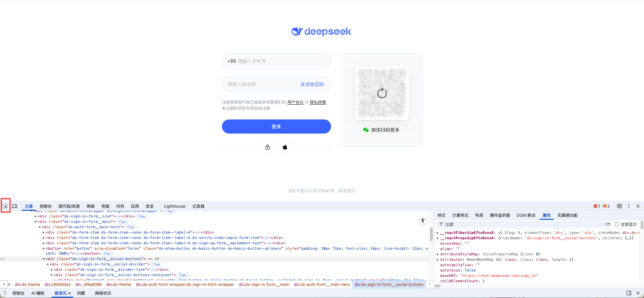Open DevTools settings gear
Viewport: 644px width, 298px height.
click(x=619, y=206)
